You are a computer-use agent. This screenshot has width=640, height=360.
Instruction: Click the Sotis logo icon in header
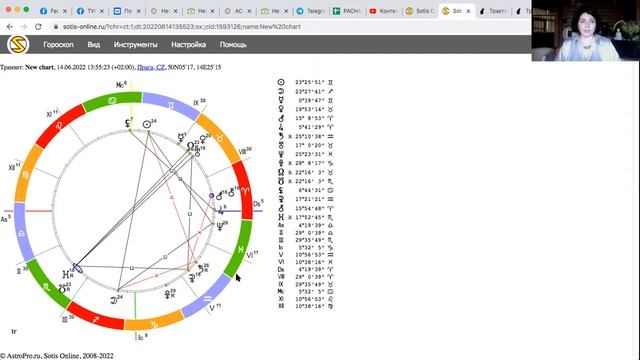coord(18,44)
